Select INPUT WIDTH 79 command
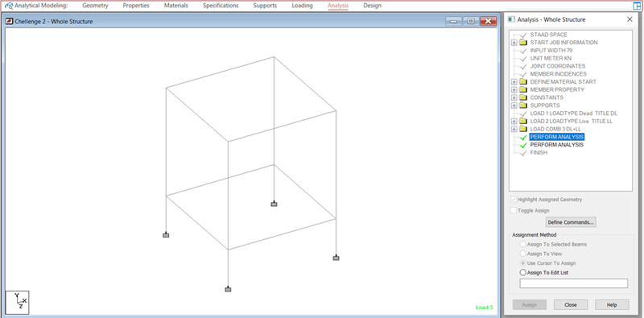This screenshot has width=644, height=318. 551,51
